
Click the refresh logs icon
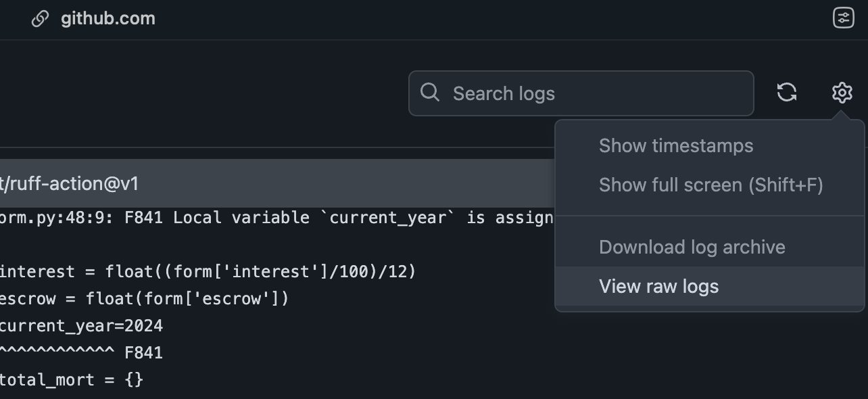pos(787,93)
